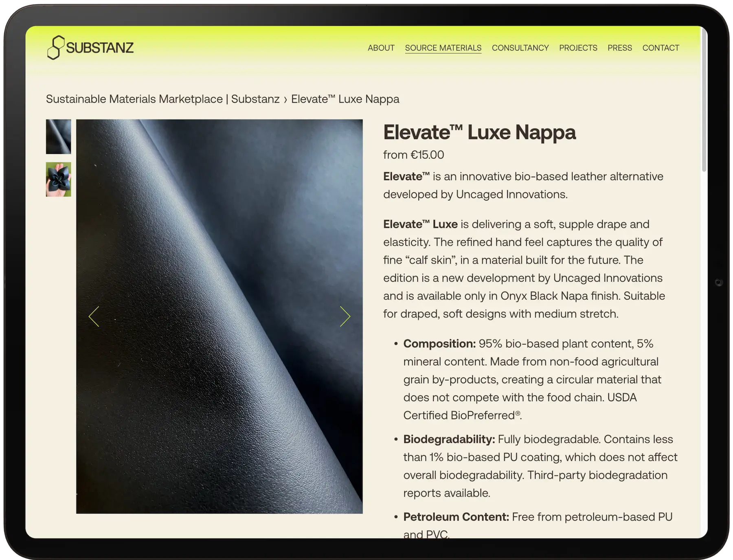Screen dimensions: 733x560
Task: Click the price 'from €15.00'
Action: point(413,155)
